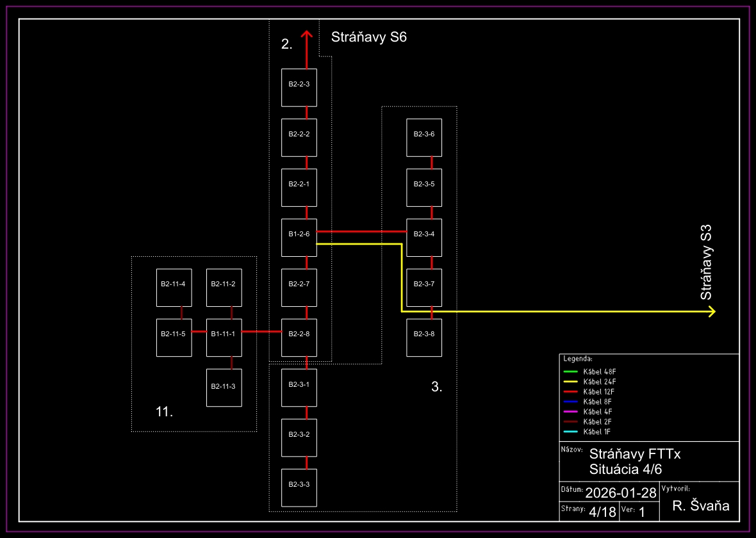Click the Stráňavy S6 label
This screenshot has height=538, width=756.
point(368,37)
